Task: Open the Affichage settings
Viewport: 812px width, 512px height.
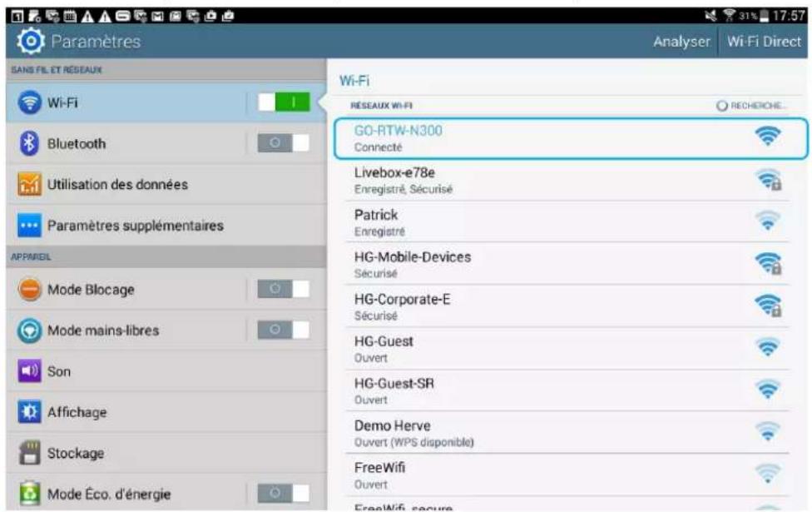Action: 166,412
